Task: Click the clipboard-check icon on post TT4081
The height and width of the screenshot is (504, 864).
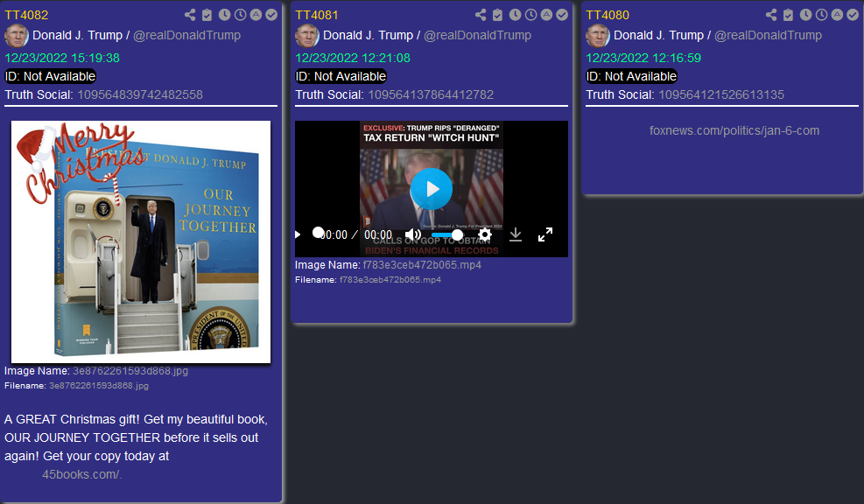Action: tap(497, 15)
